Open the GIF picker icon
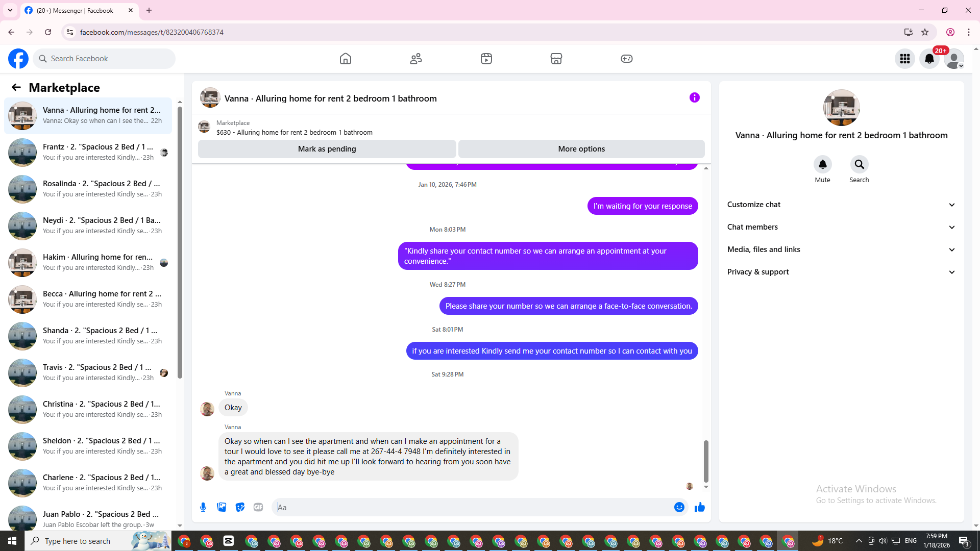Viewport: 980px width, 551px height. 258,507
